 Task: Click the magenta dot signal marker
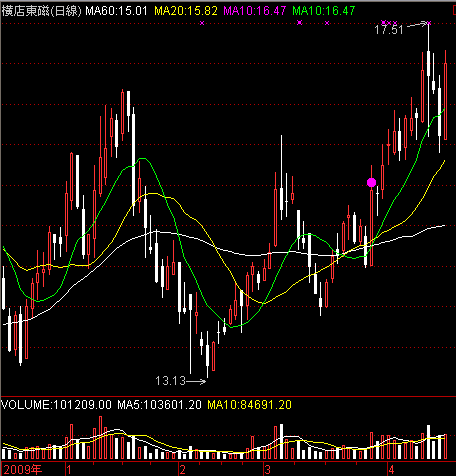tap(371, 182)
